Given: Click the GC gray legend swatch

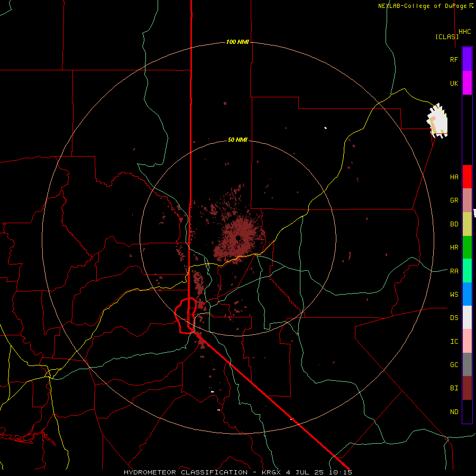Looking at the screenshot, I should (467, 364).
